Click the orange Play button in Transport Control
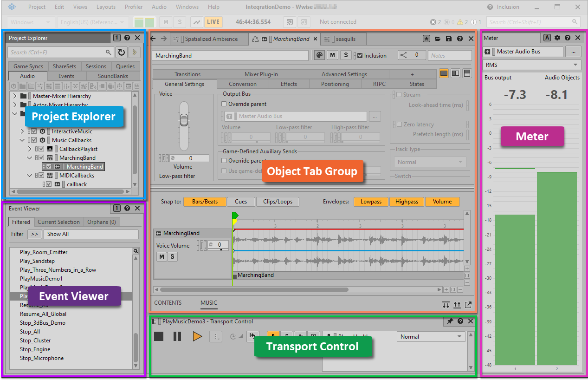588x380 pixels. (197, 336)
